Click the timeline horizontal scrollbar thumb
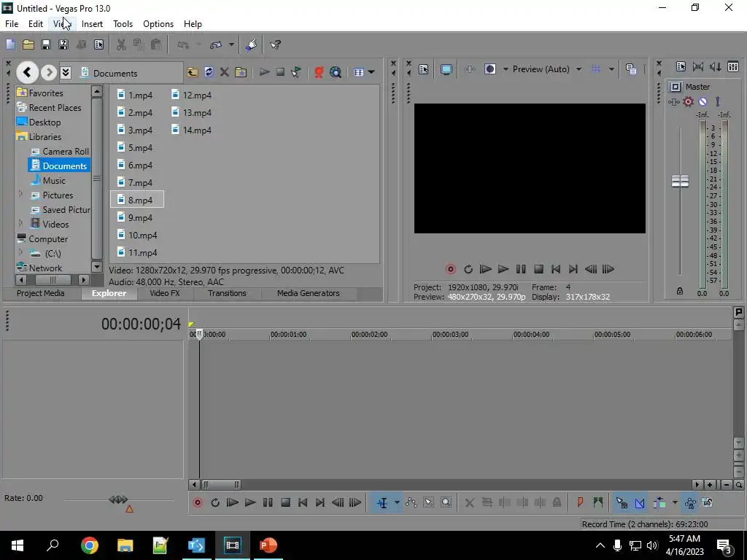The height and width of the screenshot is (560, 747). [x=221, y=485]
